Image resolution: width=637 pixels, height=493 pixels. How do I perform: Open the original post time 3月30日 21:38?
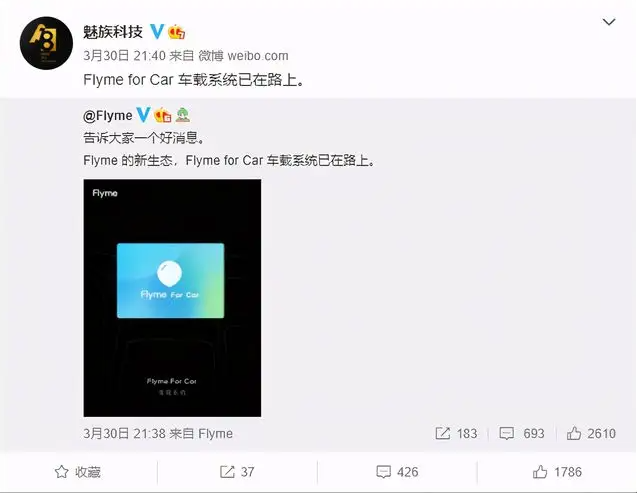click(124, 433)
